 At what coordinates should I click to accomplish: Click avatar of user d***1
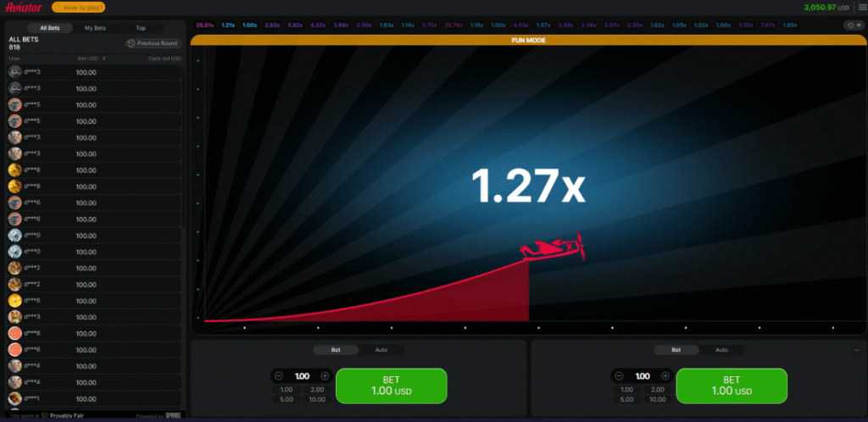click(x=15, y=398)
